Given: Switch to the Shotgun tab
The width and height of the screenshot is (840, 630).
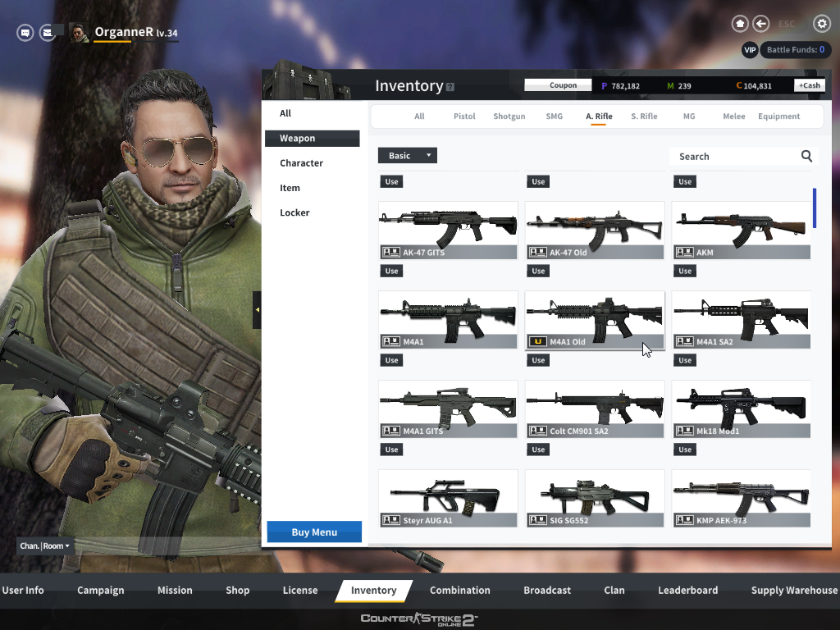Looking at the screenshot, I should tap(509, 116).
